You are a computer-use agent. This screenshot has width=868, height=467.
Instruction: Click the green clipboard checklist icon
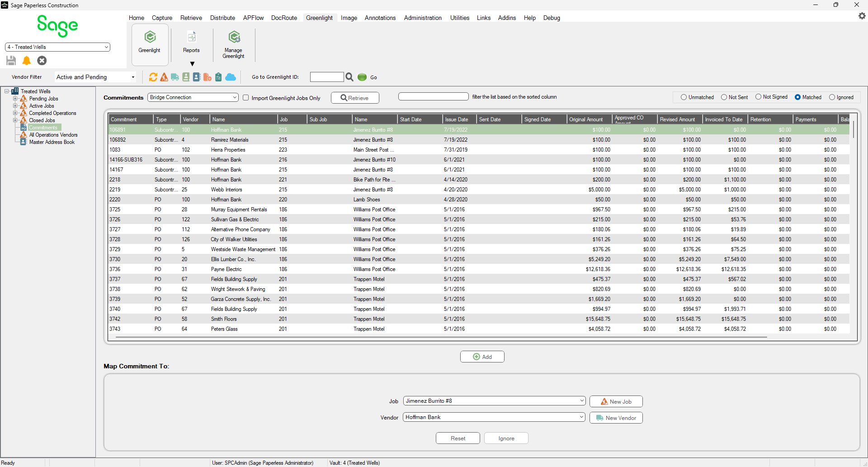(218, 77)
